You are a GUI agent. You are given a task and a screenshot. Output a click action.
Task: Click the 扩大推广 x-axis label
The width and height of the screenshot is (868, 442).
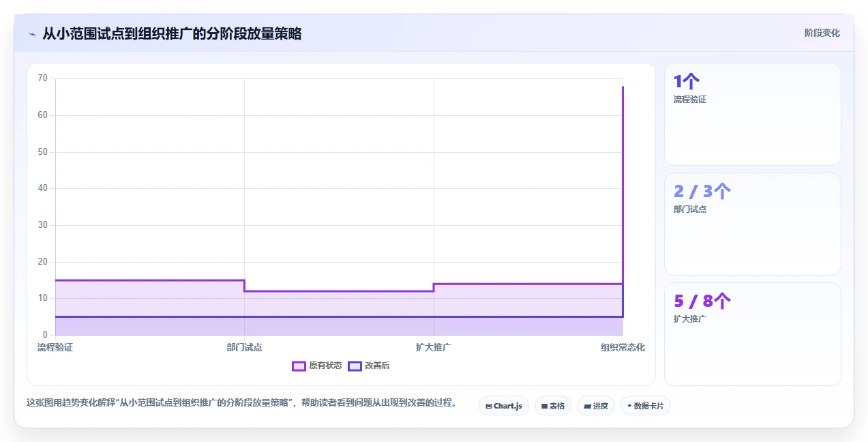point(434,347)
